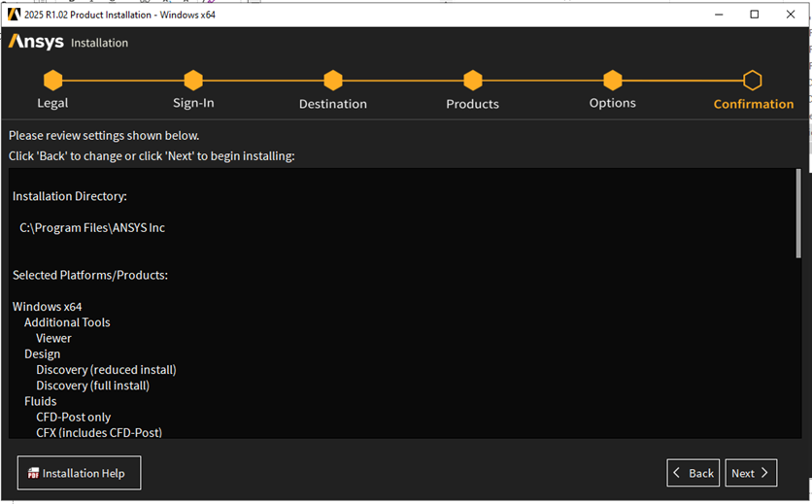Select the Legal step label

[x=52, y=103]
